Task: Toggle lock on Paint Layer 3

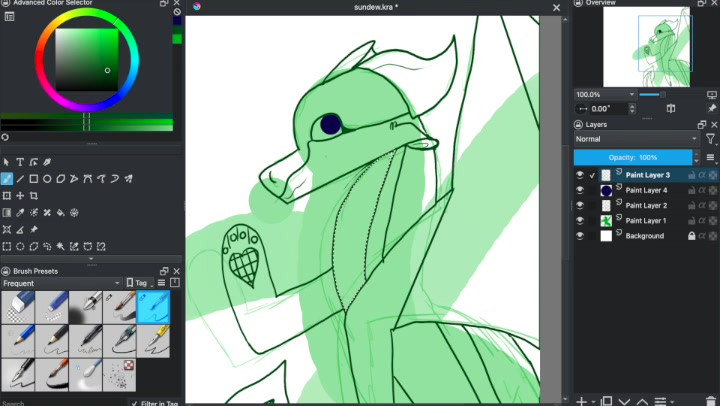Action: (692, 175)
